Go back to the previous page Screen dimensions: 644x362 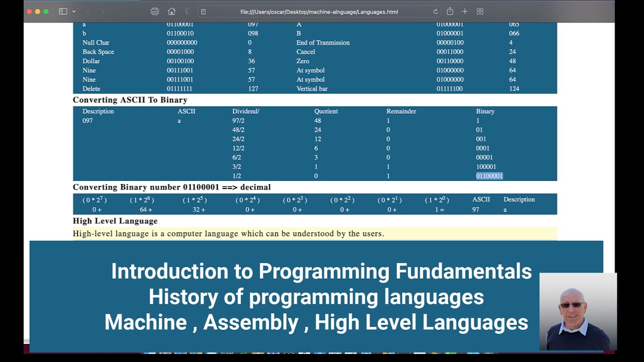click(x=88, y=12)
